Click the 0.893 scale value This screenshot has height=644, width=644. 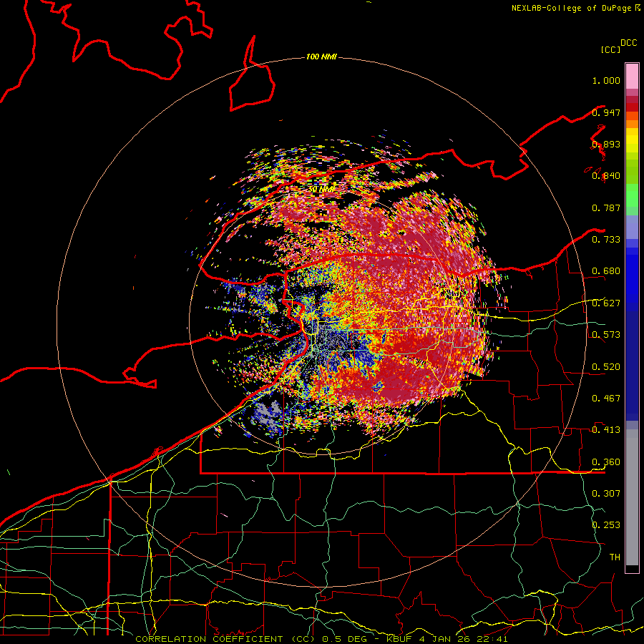(606, 144)
